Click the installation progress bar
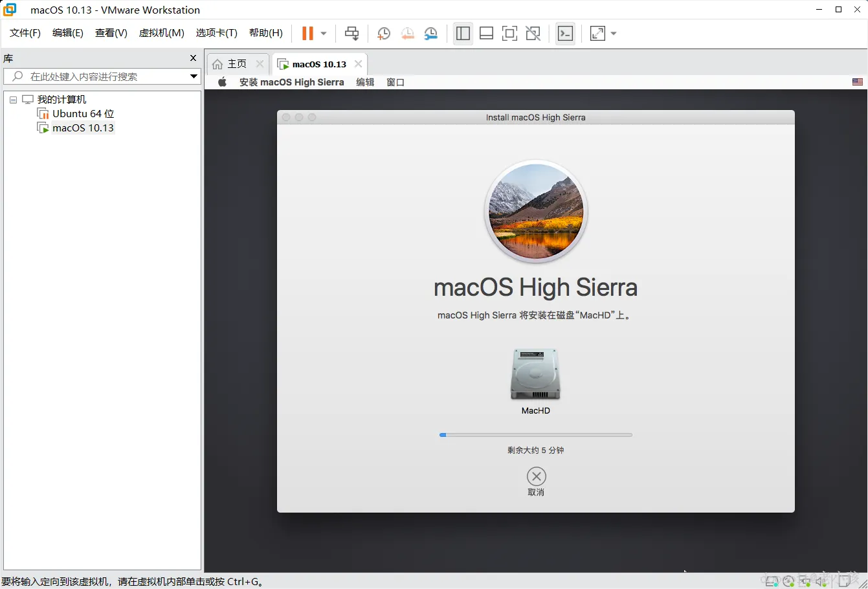This screenshot has width=868, height=589. point(536,435)
